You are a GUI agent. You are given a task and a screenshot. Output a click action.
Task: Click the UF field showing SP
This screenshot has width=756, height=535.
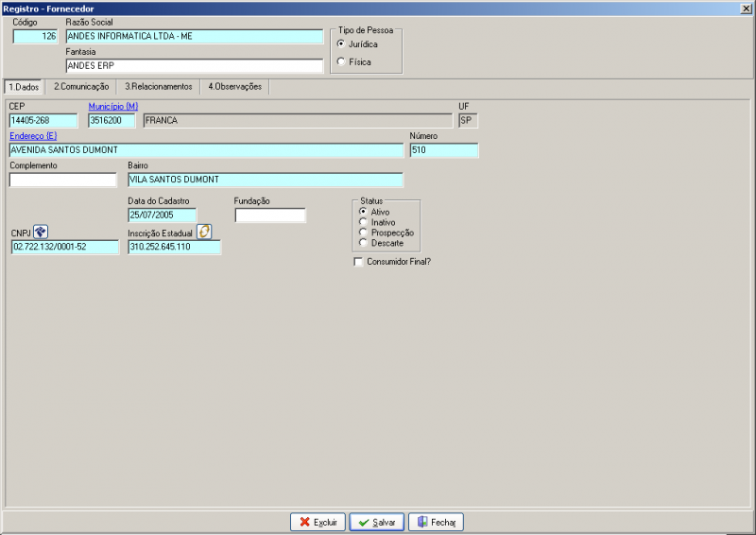[468, 121]
